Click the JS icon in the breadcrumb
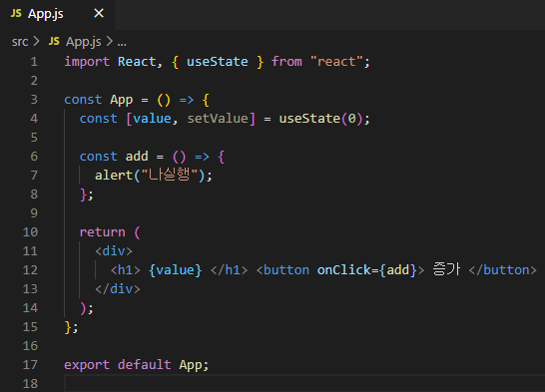 click(54, 41)
